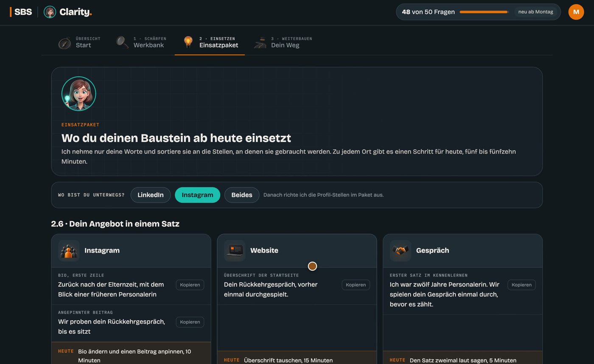Open the Werkbank tab
The height and width of the screenshot is (364, 594).
pos(141,42)
